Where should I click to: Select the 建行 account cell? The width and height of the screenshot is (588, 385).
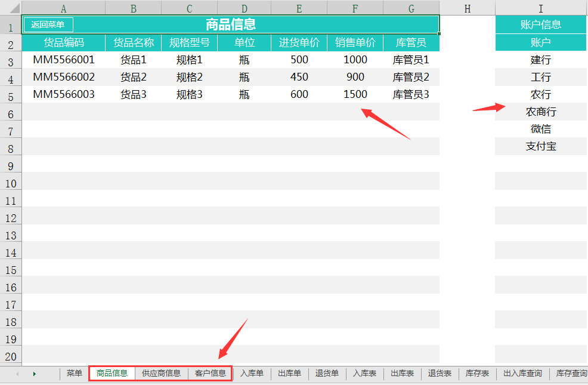point(541,60)
